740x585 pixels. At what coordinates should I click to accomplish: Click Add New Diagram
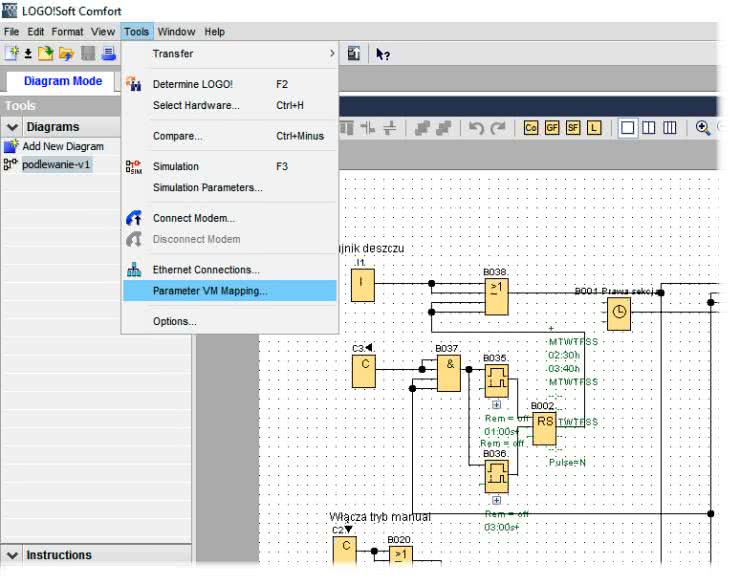[x=62, y=146]
